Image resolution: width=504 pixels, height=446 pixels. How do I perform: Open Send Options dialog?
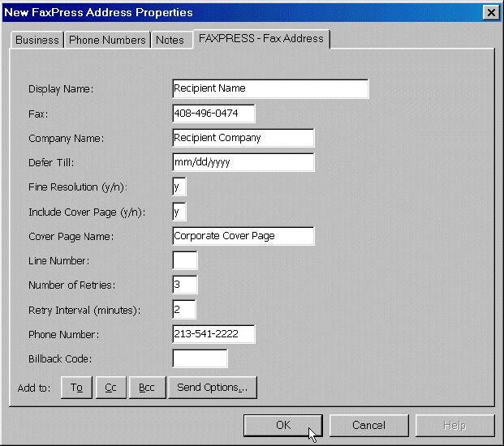pyautogui.click(x=213, y=388)
